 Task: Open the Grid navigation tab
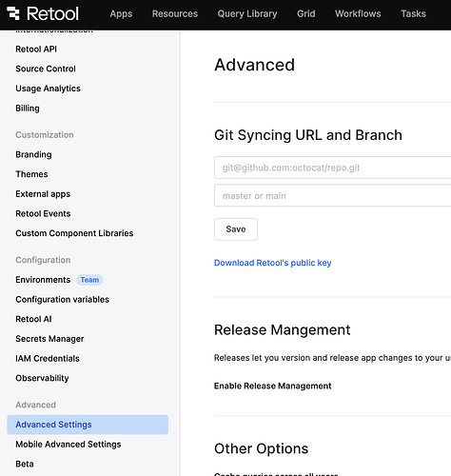pos(306,13)
